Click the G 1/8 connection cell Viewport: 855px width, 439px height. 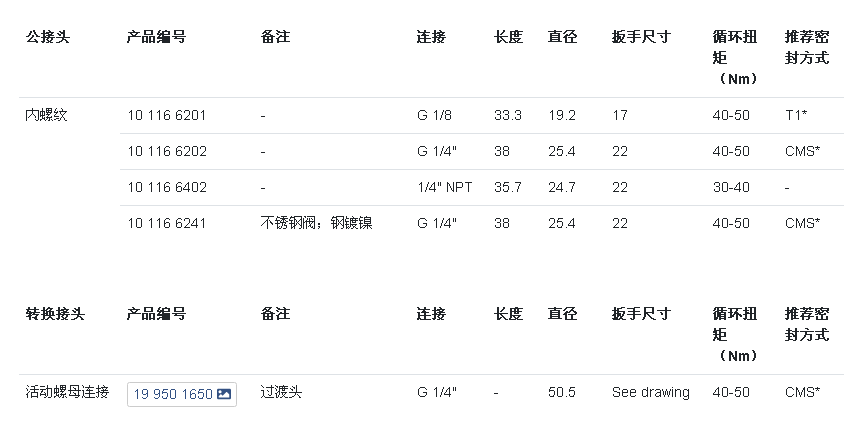point(435,116)
